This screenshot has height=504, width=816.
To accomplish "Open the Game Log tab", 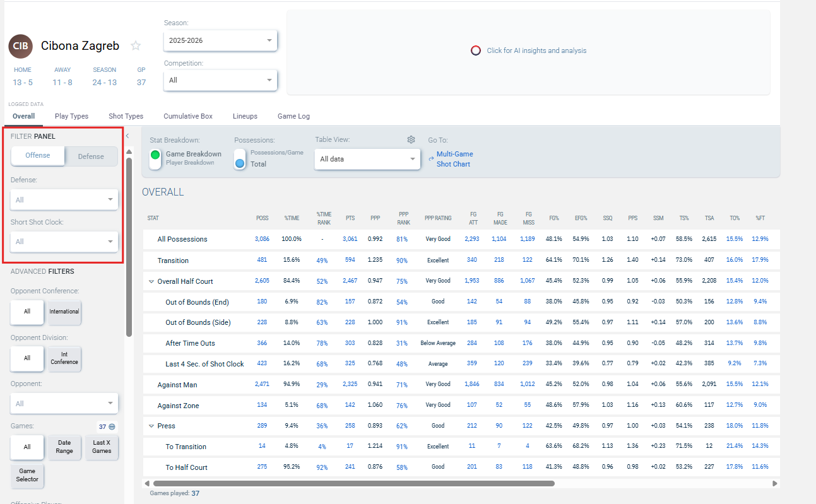I will coord(293,116).
